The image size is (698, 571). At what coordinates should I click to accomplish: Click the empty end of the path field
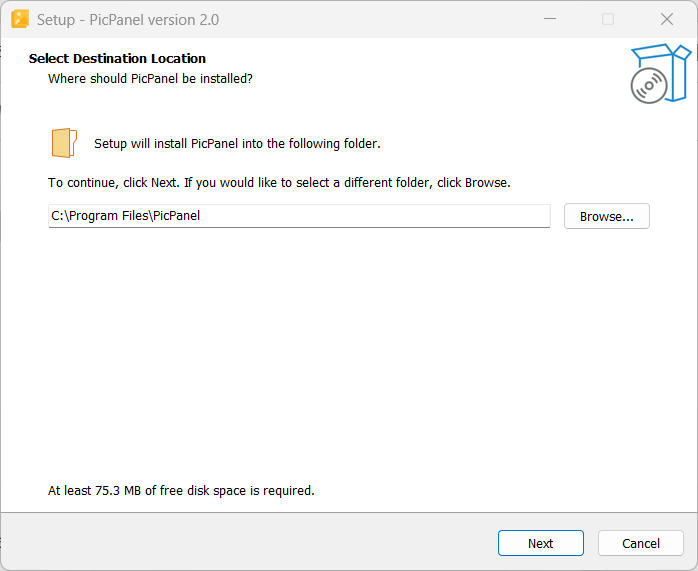pos(374,216)
